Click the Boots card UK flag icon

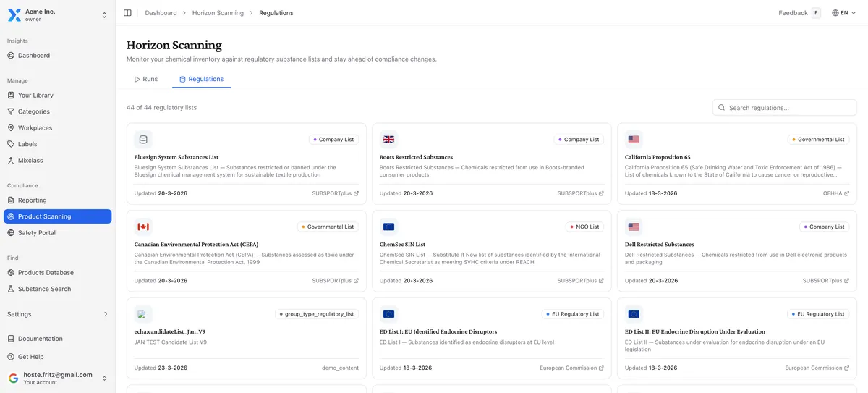point(388,140)
